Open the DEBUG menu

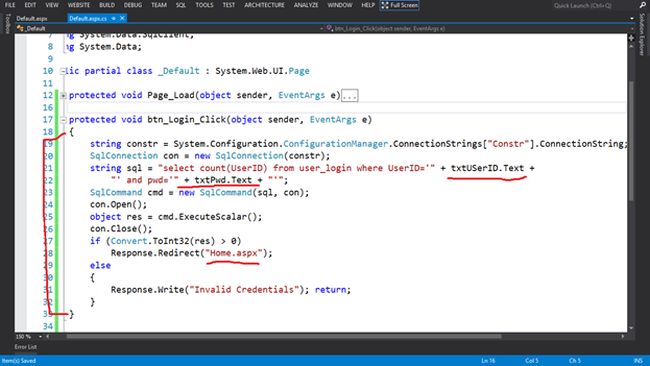click(x=133, y=5)
